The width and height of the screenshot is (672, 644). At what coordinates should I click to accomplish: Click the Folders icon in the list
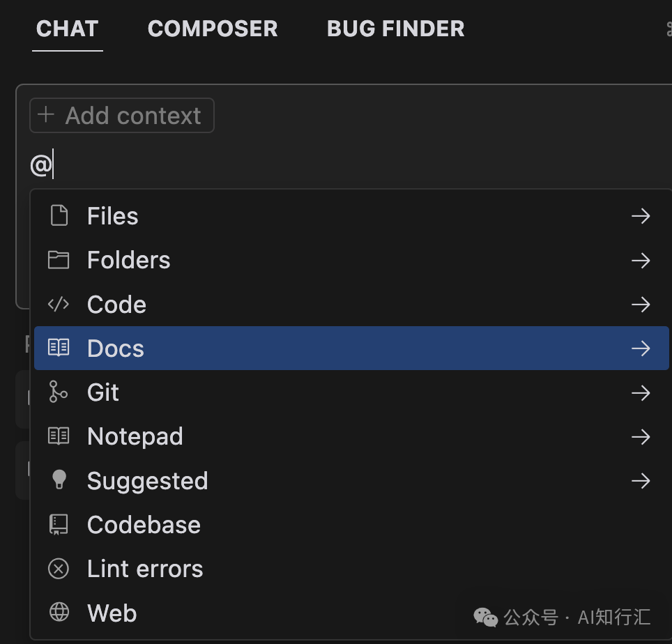59,260
